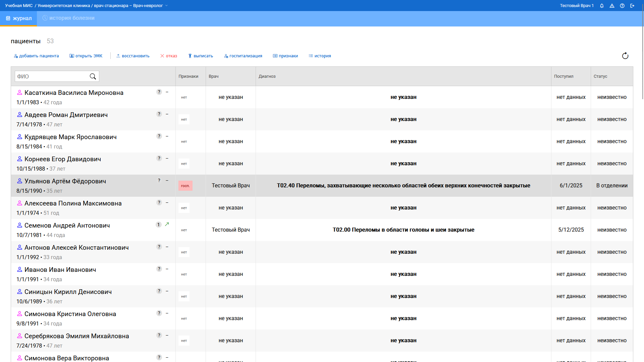
Task: Click the госпитализация toolbar button
Action: tap(243, 56)
